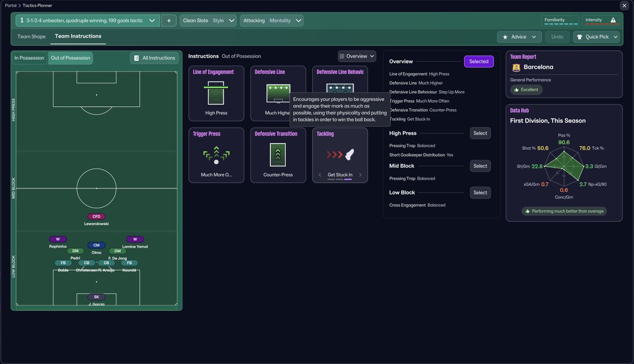Click the Quick Pick shirt icon

point(580,37)
